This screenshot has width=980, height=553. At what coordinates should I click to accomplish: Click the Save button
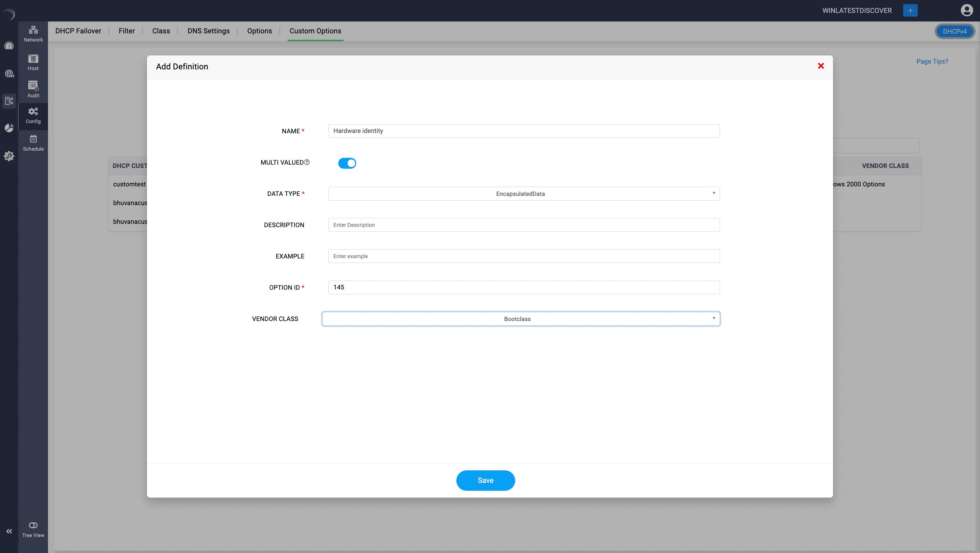[486, 480]
